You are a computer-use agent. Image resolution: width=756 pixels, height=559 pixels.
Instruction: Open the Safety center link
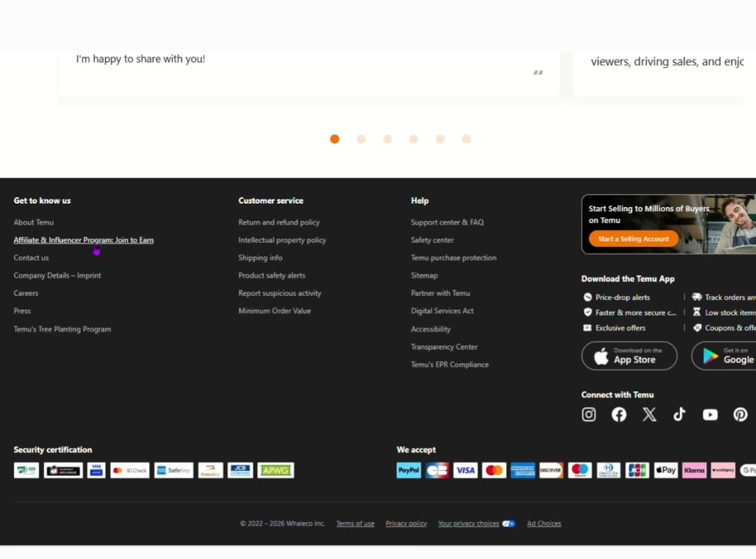[x=433, y=240]
